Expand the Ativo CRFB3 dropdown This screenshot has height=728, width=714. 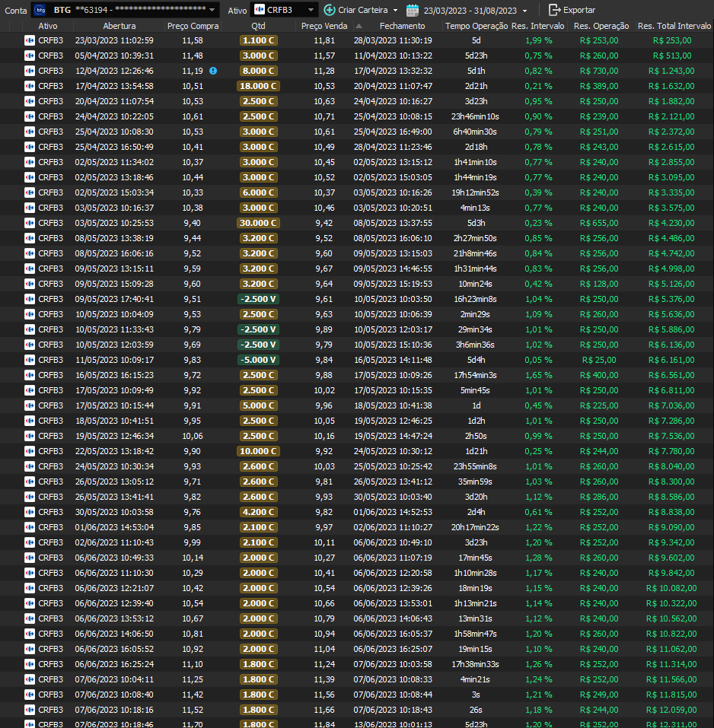coord(311,10)
